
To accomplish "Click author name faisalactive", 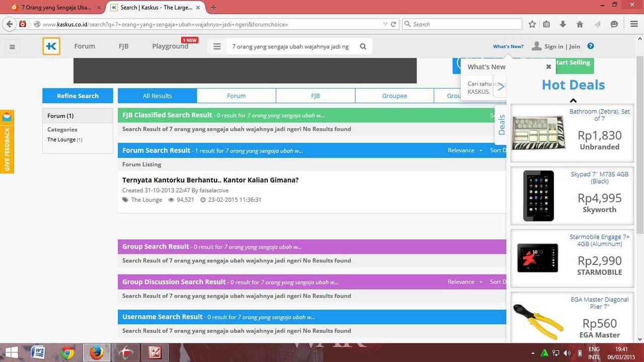I will click(214, 191).
